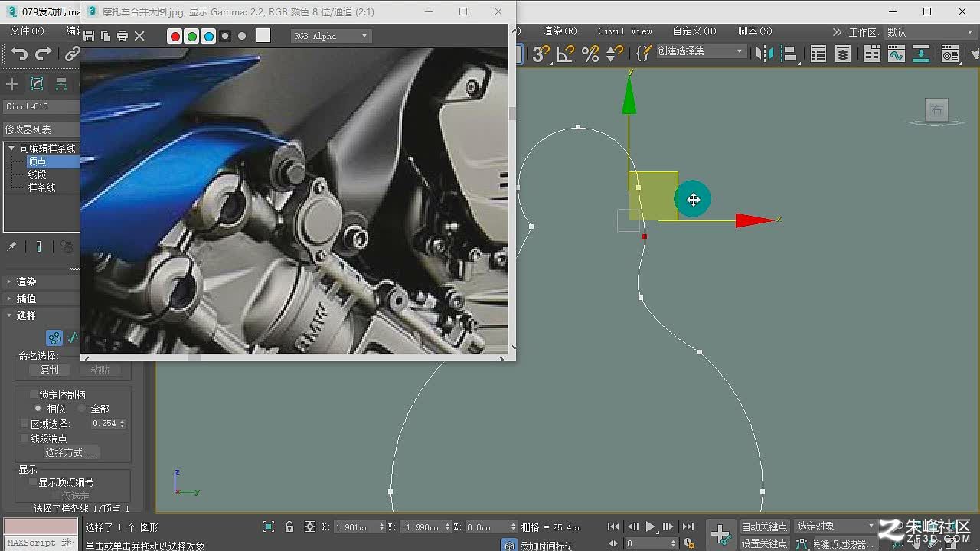The height and width of the screenshot is (551, 980).
Task: Save image in the image viewer window
Action: pos(89,36)
